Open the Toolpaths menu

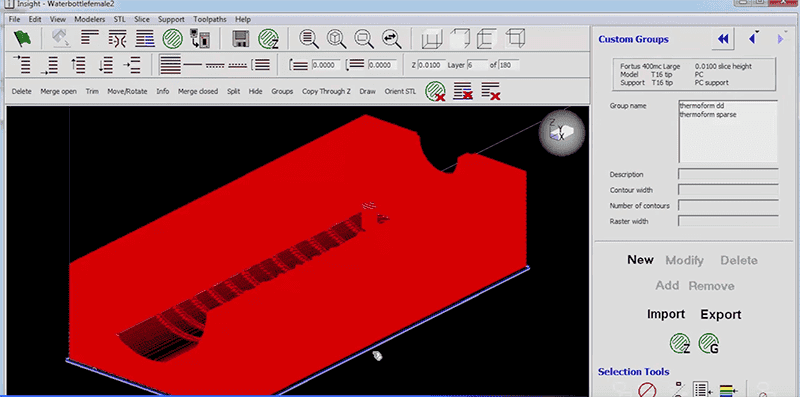(209, 19)
